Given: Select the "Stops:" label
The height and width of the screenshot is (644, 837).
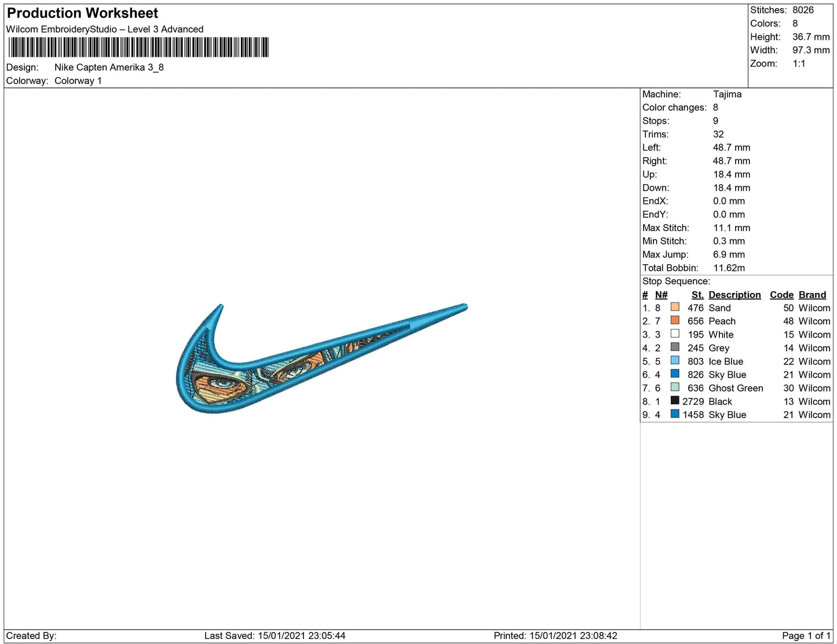Looking at the screenshot, I should coord(656,121).
